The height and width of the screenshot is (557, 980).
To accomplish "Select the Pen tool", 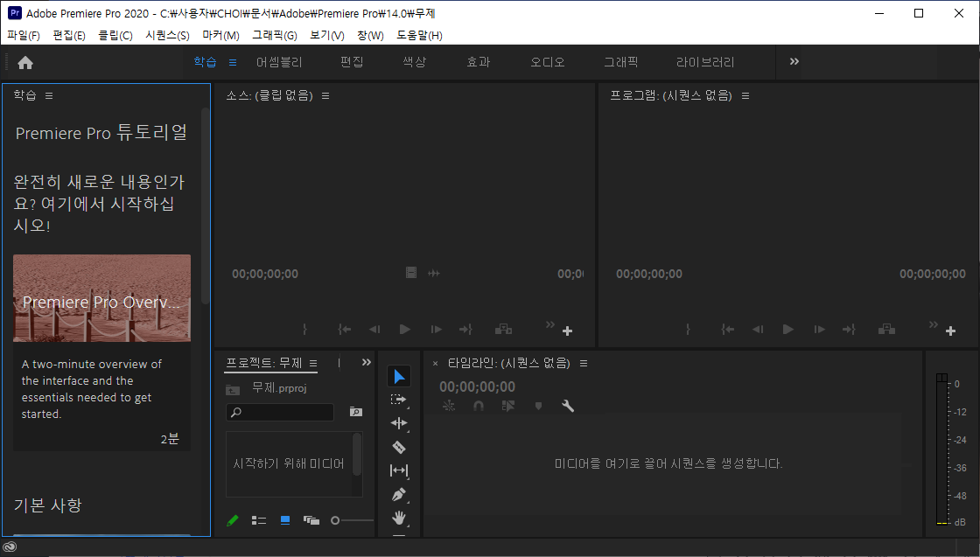I will 399,495.
